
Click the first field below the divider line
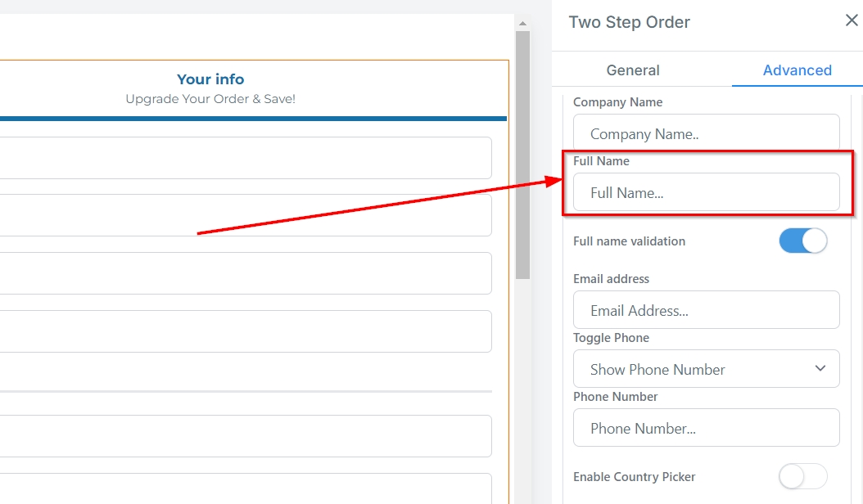click(x=246, y=436)
